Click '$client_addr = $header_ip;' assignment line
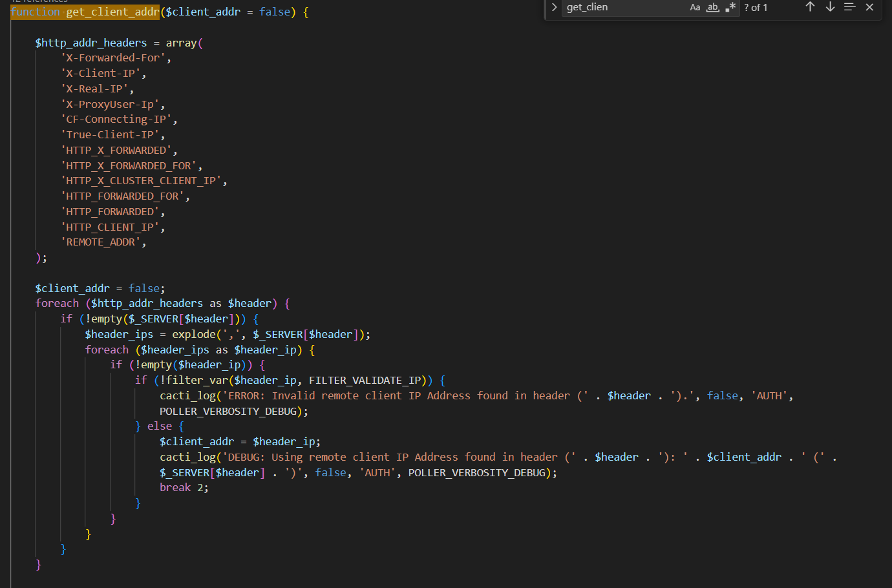892x588 pixels. [240, 442]
